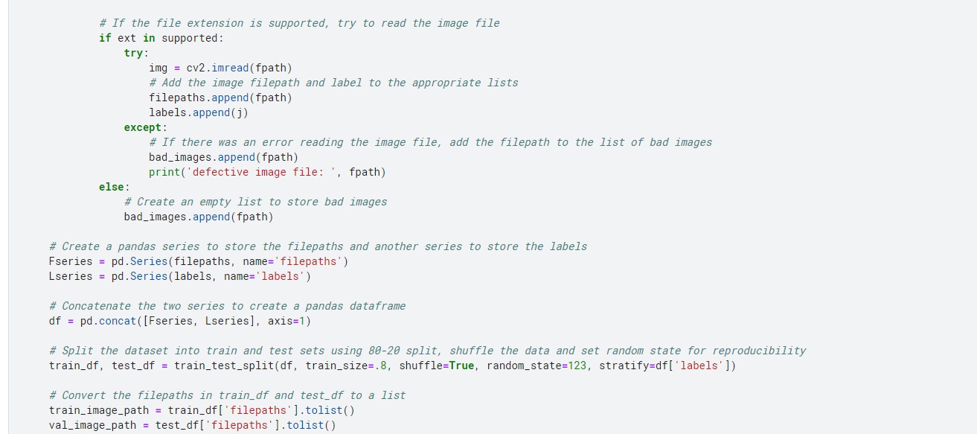Click the train_image_path assignment line
The height and width of the screenshot is (434, 980).
tap(202, 410)
